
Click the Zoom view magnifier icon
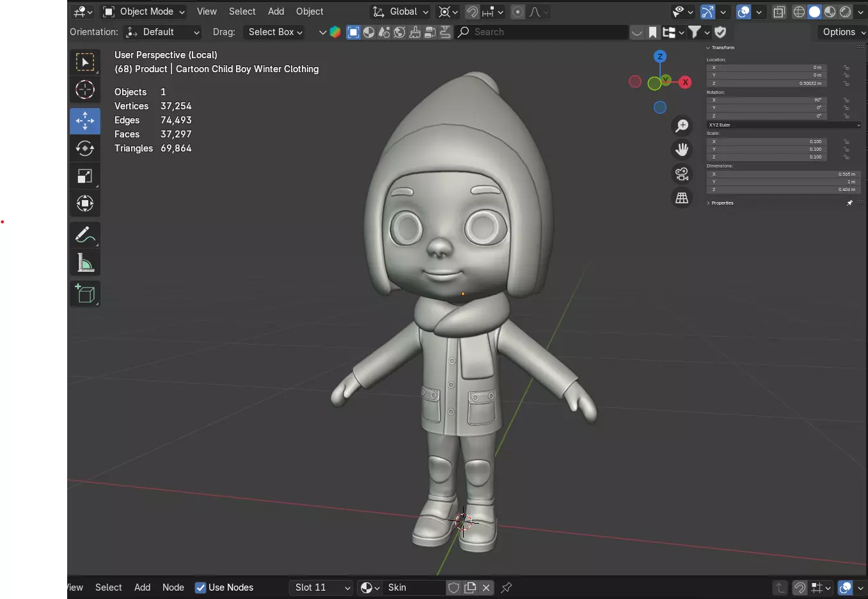point(682,126)
